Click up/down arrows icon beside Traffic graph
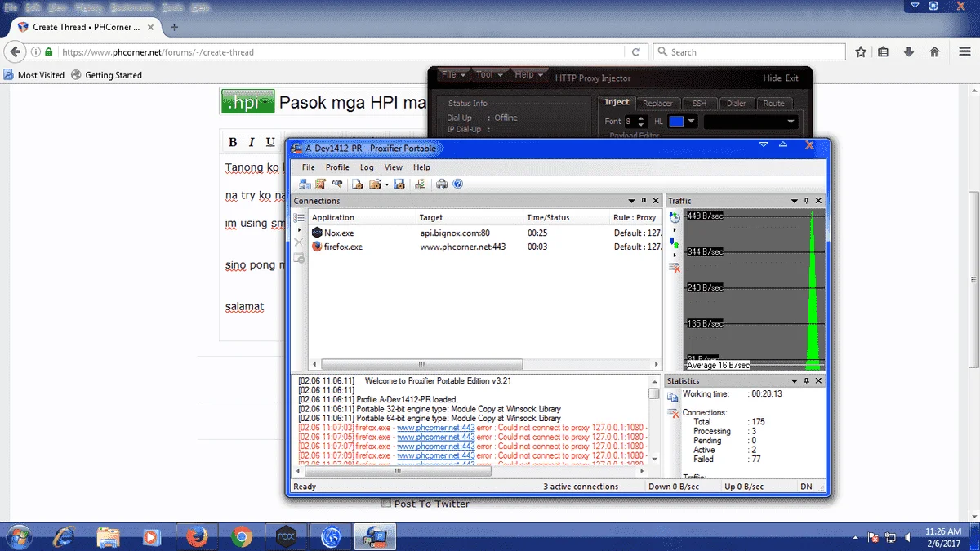Viewport: 980px width, 551px height. [x=674, y=242]
